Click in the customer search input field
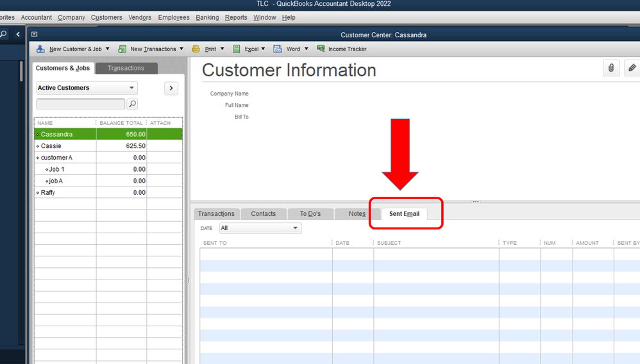 click(x=81, y=104)
